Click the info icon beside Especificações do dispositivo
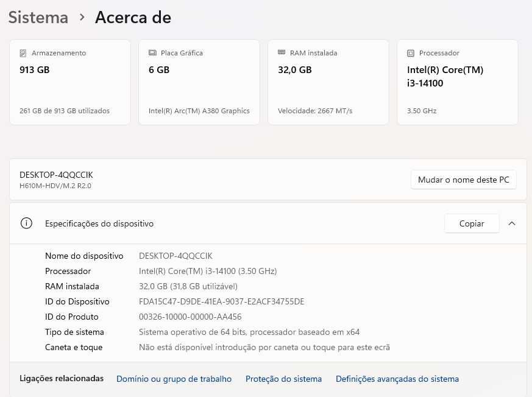Viewport: 532px width, 397px height. tap(26, 223)
